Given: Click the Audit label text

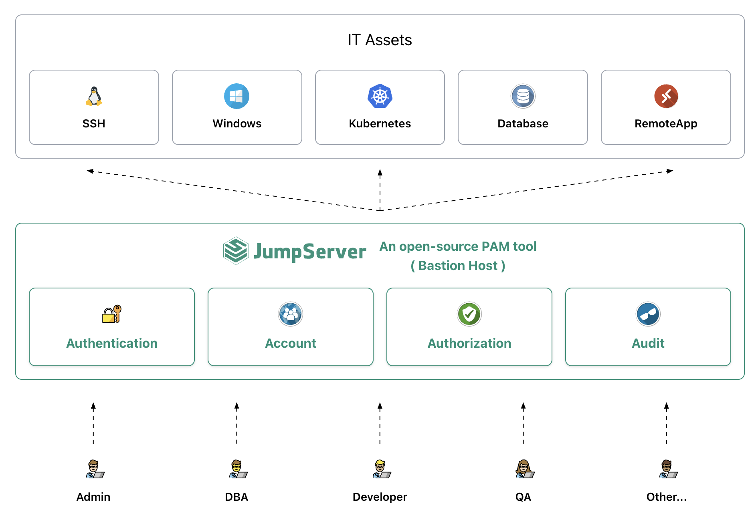Looking at the screenshot, I should (648, 343).
